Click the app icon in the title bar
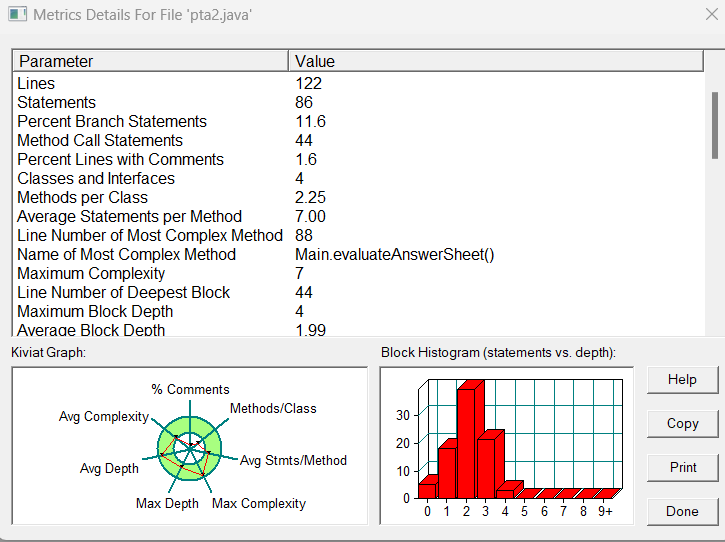This screenshot has height=542, width=725. click(x=18, y=14)
